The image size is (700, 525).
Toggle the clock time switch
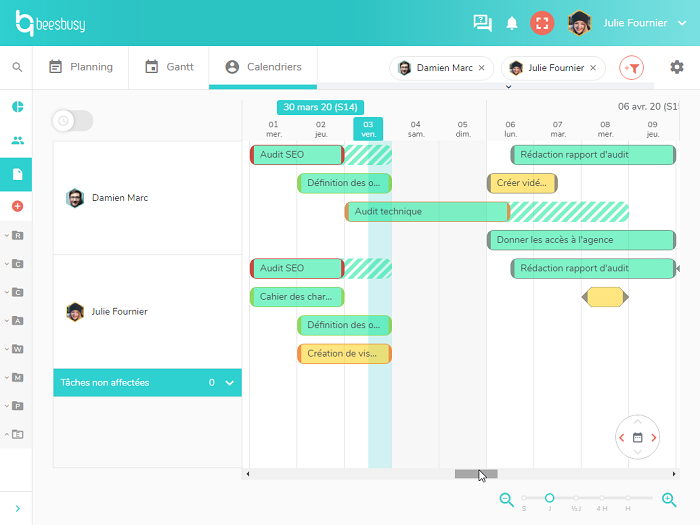pos(72,121)
